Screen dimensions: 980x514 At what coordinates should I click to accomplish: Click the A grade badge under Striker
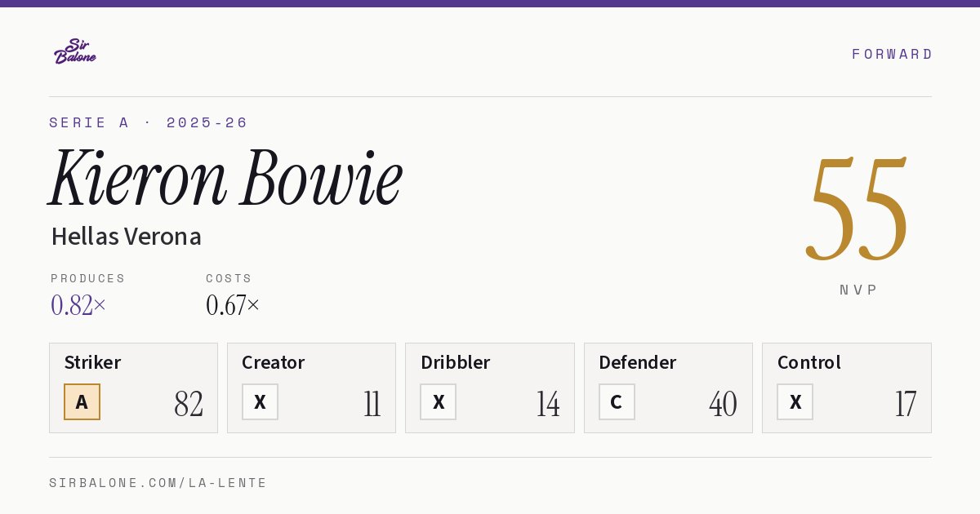coord(82,402)
